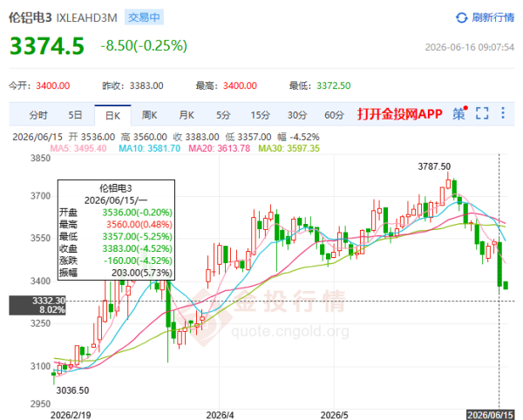
Task: Click the 2026/2/19 start date label
Action: [71, 415]
